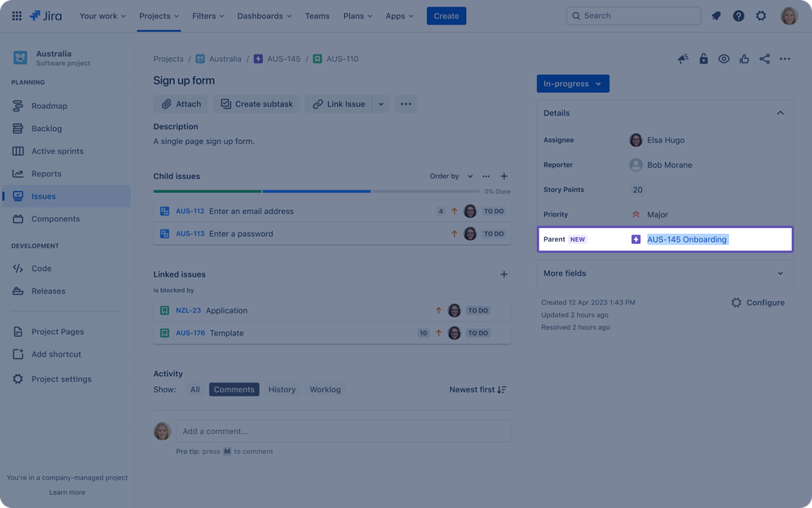
Task: Click the Create button
Action: click(446, 15)
